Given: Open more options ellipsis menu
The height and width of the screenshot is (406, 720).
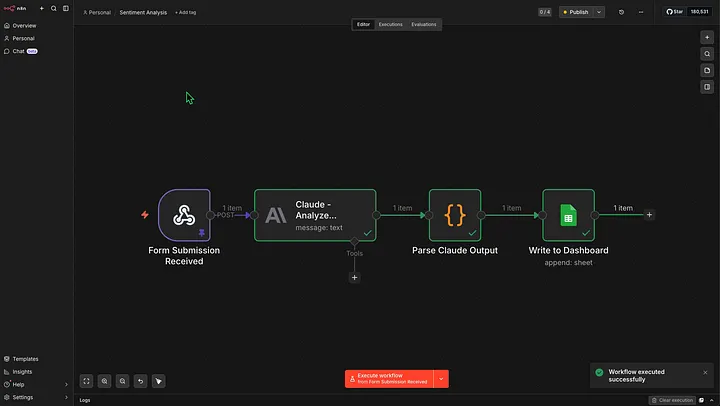Looking at the screenshot, I should (x=641, y=12).
